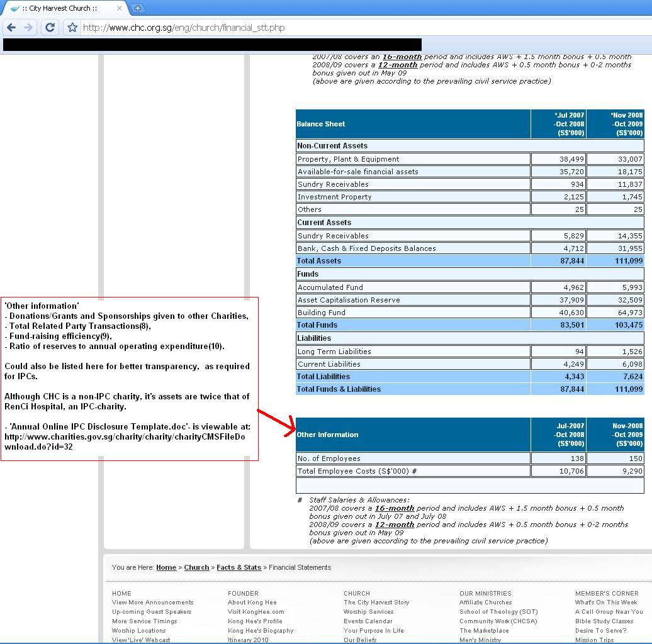Open Your Purpose In Life link
652x644 pixels.
click(374, 631)
